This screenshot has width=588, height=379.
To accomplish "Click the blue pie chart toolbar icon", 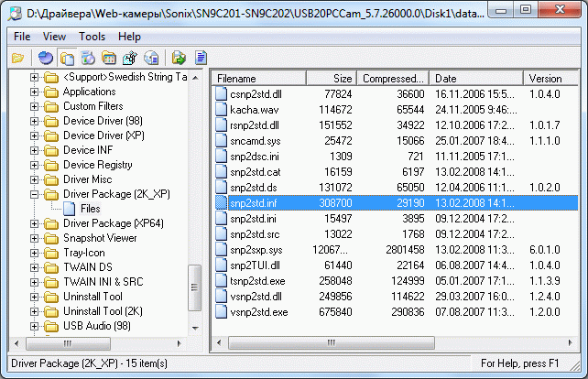I will pyautogui.click(x=46, y=58).
